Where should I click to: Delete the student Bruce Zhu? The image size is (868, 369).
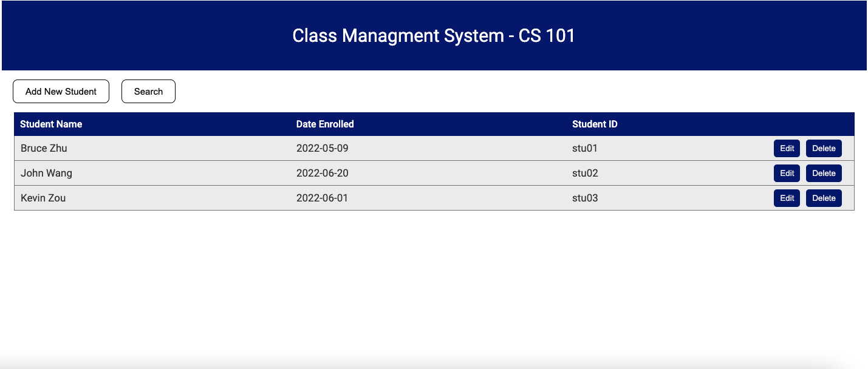pos(824,148)
